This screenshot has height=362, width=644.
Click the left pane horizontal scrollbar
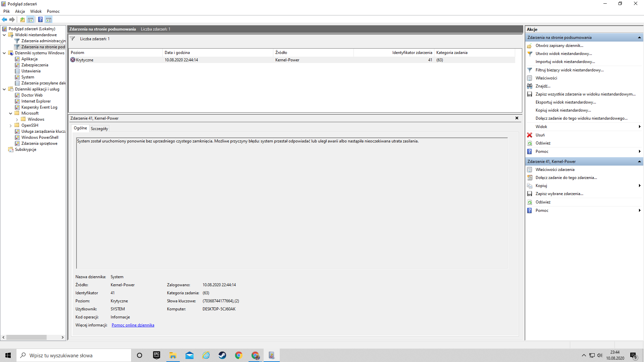(x=27, y=337)
